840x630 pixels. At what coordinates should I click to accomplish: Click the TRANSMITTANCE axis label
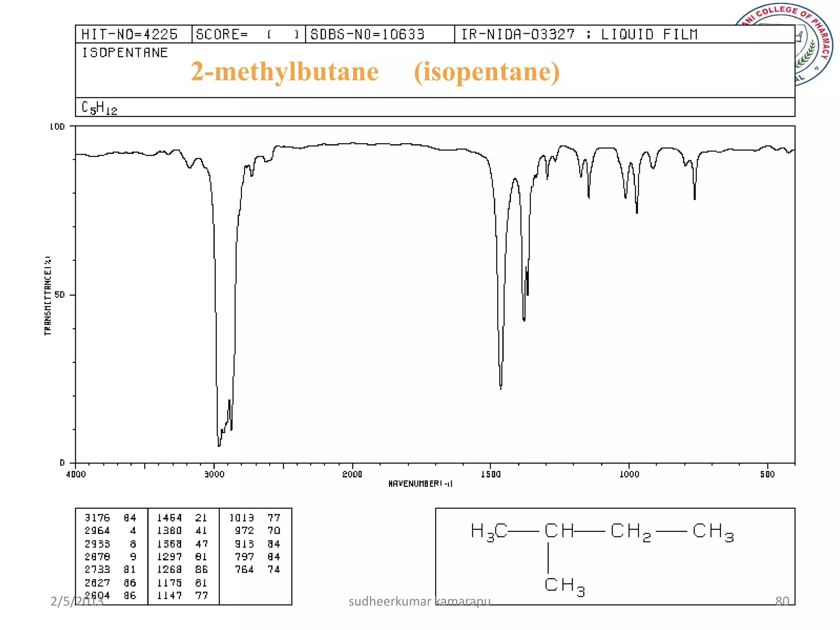click(x=48, y=296)
